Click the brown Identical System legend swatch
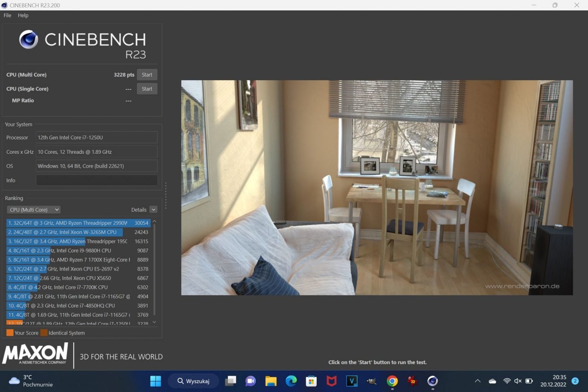The image size is (588, 392). click(x=44, y=333)
